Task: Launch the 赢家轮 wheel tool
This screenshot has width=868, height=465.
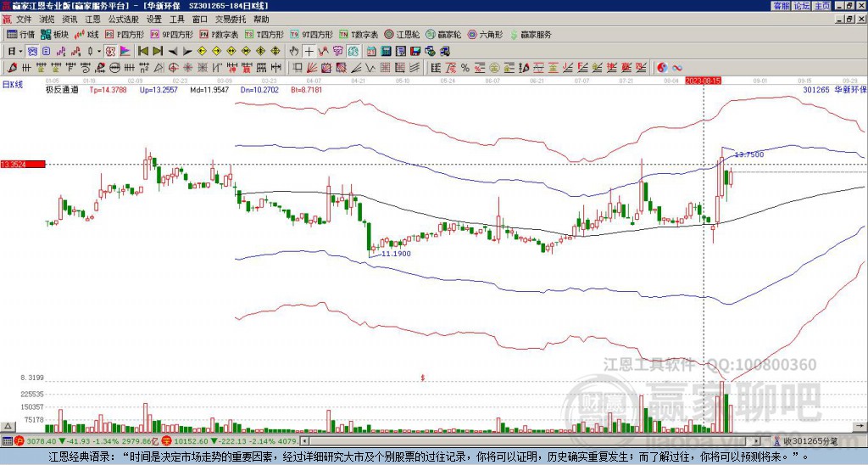Action: 443,34
